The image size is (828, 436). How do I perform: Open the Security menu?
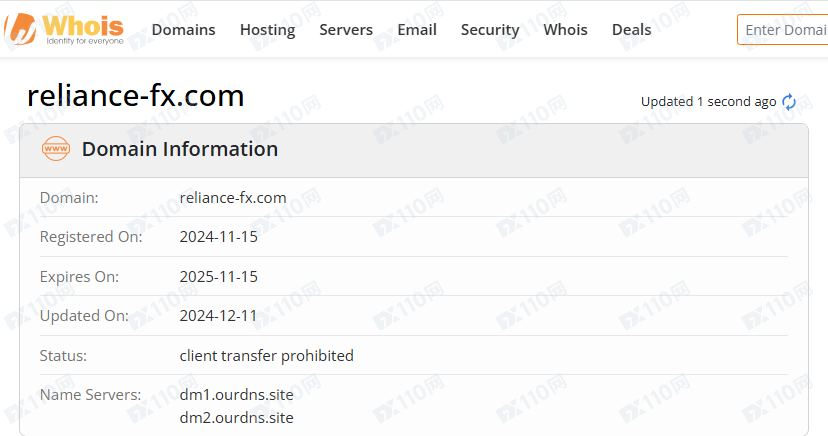tap(490, 30)
